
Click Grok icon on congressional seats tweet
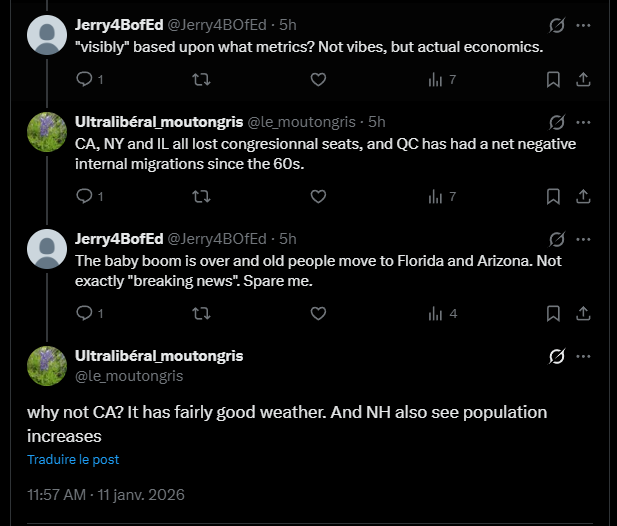[559, 122]
